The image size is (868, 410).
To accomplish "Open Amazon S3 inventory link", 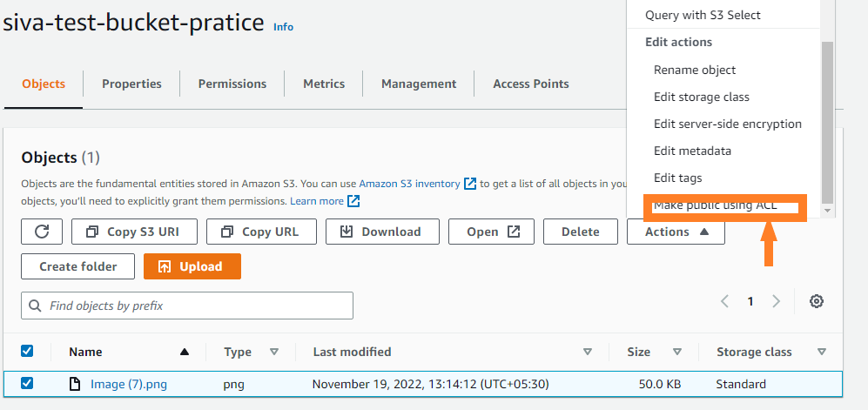I will tap(409, 183).
